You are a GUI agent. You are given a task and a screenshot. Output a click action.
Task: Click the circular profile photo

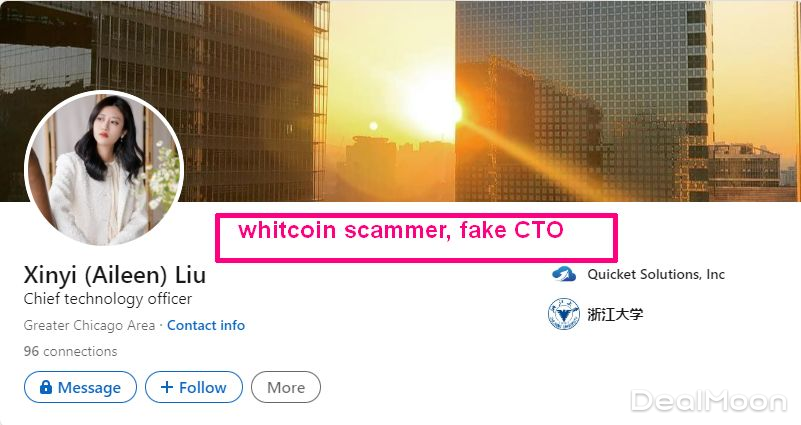(104, 169)
